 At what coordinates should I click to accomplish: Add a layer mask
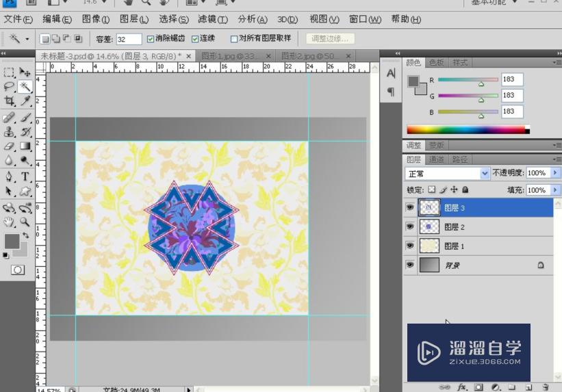coord(478,387)
